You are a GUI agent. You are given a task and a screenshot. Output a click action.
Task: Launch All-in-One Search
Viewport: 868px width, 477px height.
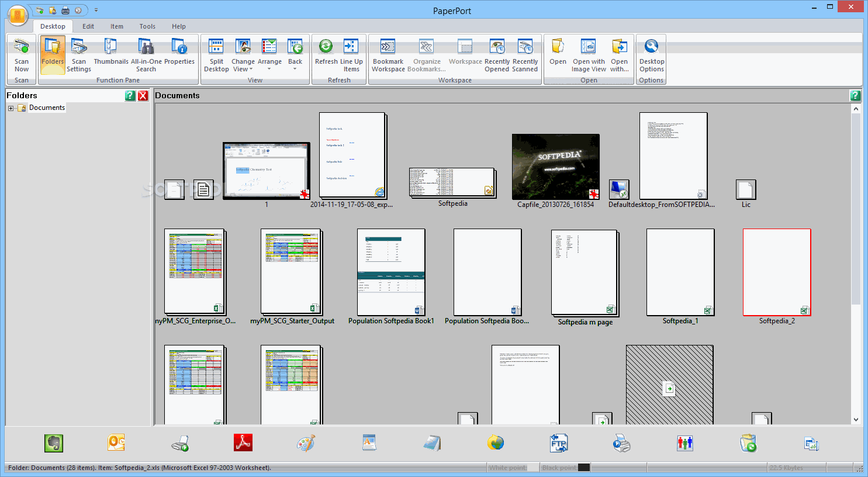tap(146, 54)
